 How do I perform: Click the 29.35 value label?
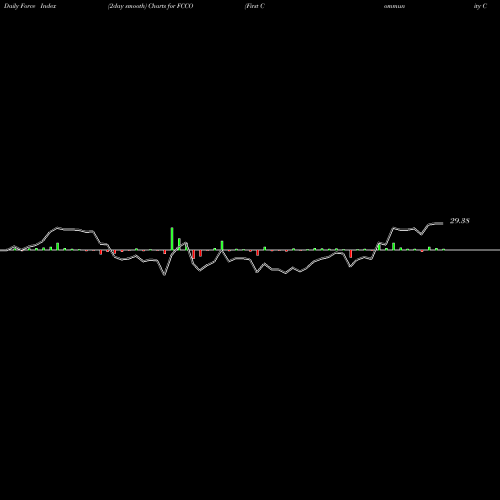pos(460,221)
